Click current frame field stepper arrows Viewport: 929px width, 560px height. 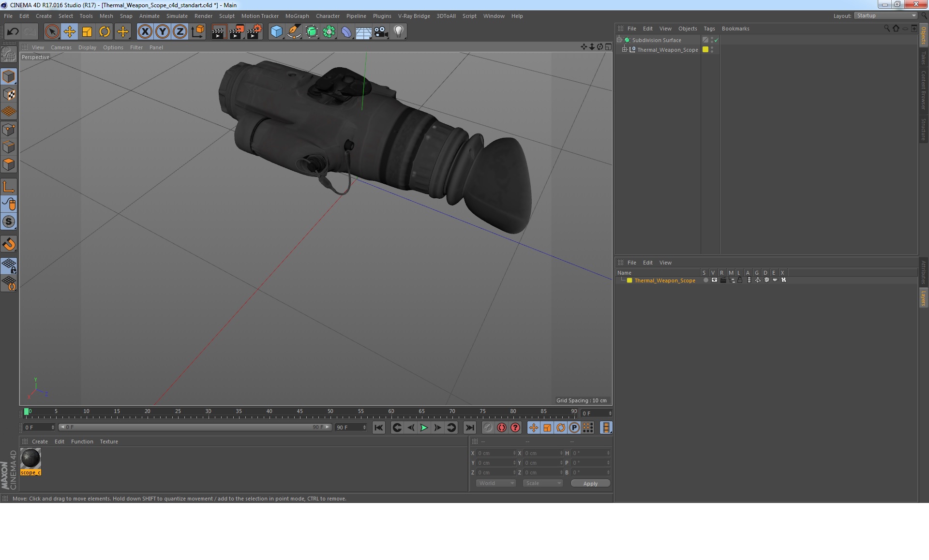pyautogui.click(x=610, y=413)
